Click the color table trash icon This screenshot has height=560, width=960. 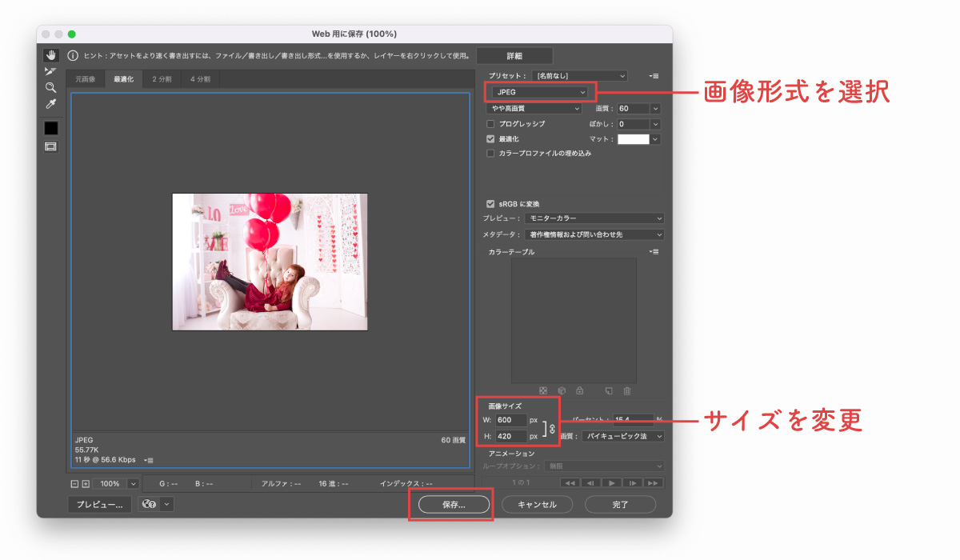627,390
